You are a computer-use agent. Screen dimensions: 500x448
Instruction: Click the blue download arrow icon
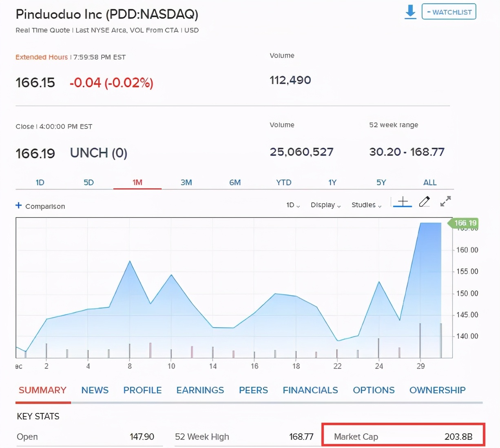[410, 12]
